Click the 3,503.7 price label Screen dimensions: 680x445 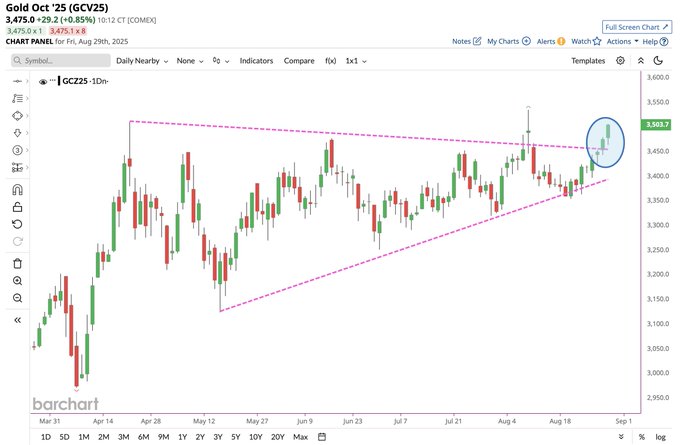(657, 124)
